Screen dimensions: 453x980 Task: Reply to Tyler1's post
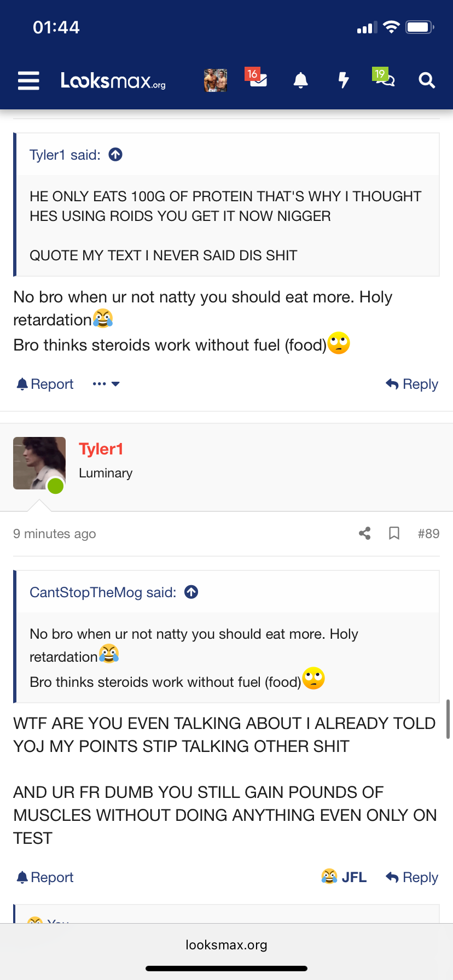coord(412,877)
